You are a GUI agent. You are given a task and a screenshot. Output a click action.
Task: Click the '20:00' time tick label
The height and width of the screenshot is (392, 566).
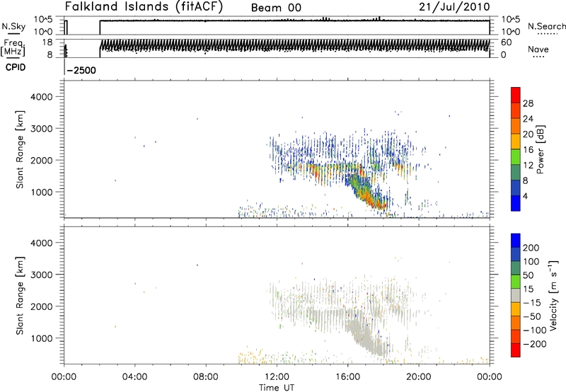click(x=418, y=377)
